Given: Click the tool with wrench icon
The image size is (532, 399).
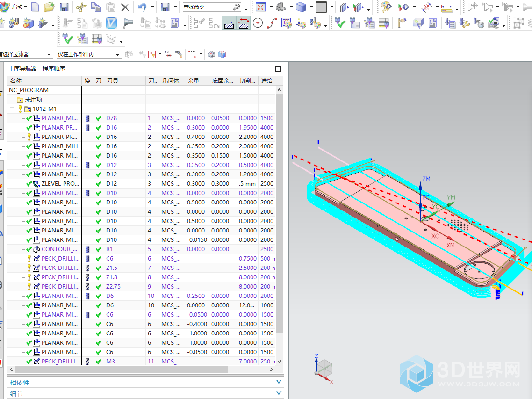Looking at the screenshot, I should pyautogui.click(x=465, y=23).
